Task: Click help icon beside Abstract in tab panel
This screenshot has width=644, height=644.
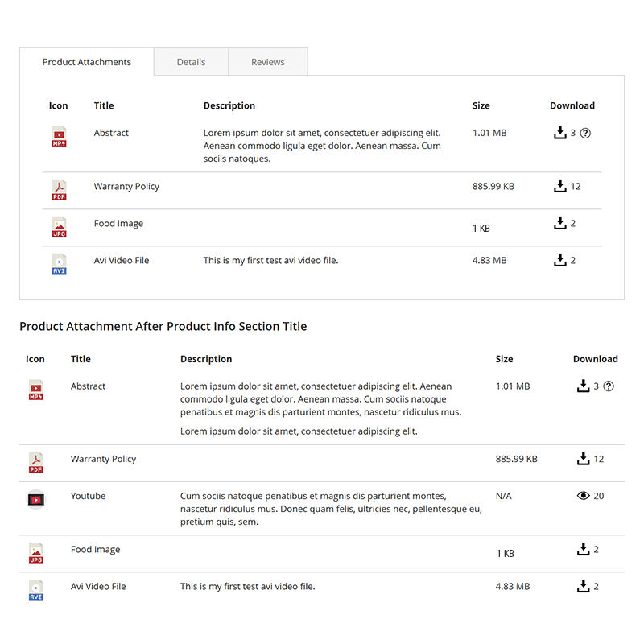Action: (585, 134)
